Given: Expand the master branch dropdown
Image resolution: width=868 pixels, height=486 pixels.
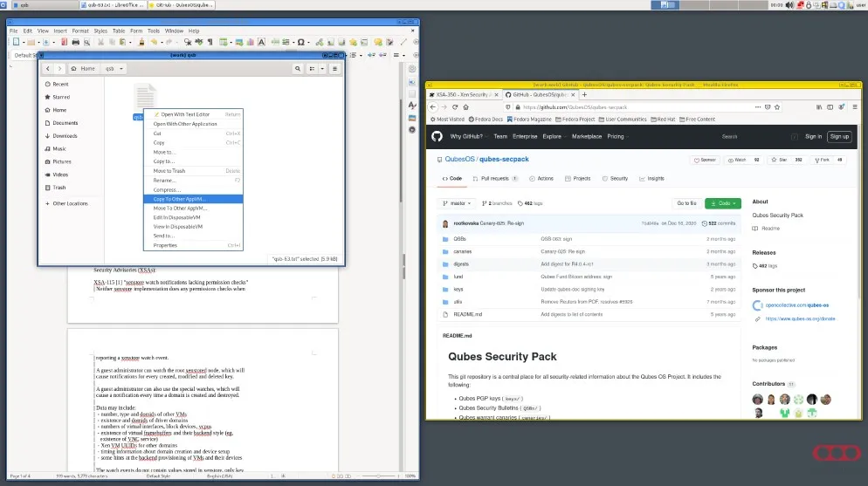Looking at the screenshot, I should pyautogui.click(x=458, y=202).
